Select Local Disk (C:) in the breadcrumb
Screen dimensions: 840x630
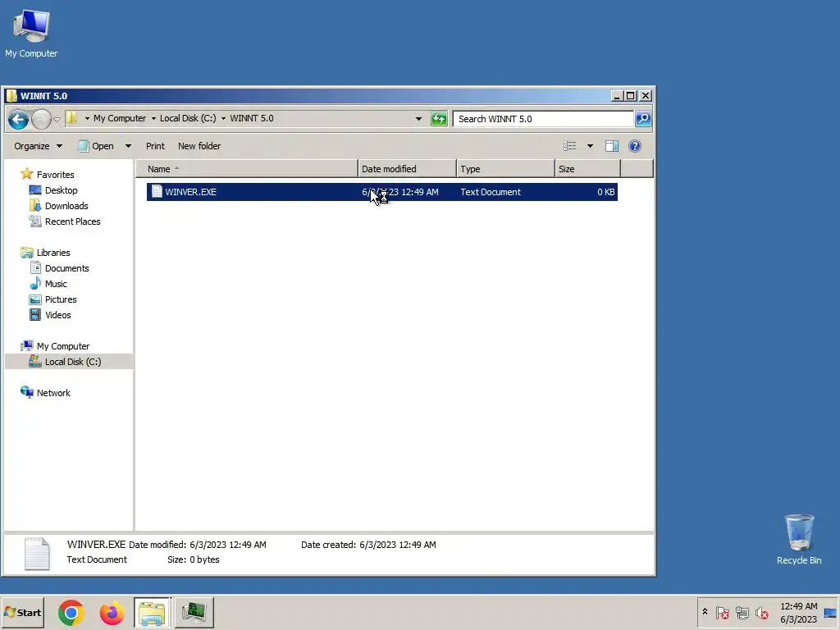tap(188, 118)
